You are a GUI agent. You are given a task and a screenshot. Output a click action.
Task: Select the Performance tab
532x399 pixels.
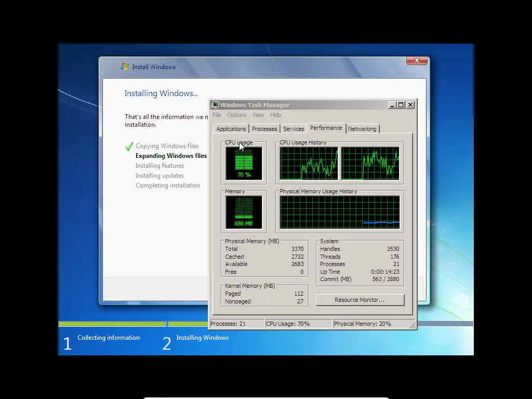click(x=326, y=128)
